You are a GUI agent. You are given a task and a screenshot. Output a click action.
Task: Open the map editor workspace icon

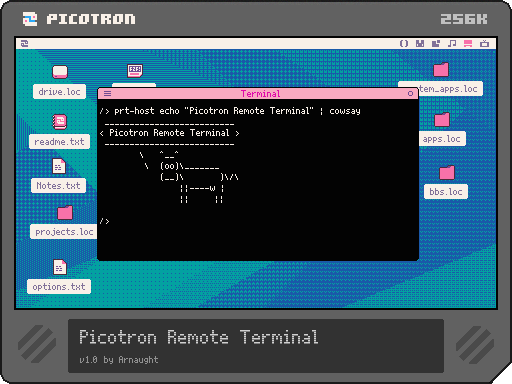tap(436, 44)
